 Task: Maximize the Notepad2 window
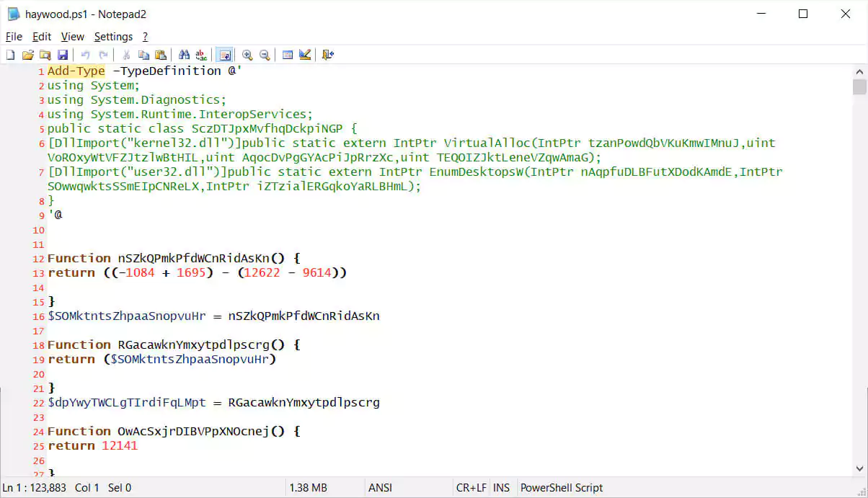pos(803,14)
